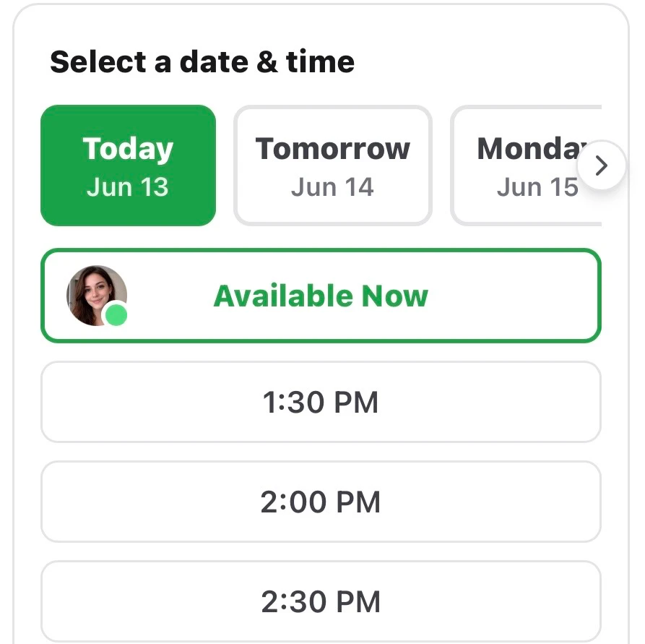Click the 'Tomorrow' text label
Screen dimensions: 645x644
coord(333,148)
